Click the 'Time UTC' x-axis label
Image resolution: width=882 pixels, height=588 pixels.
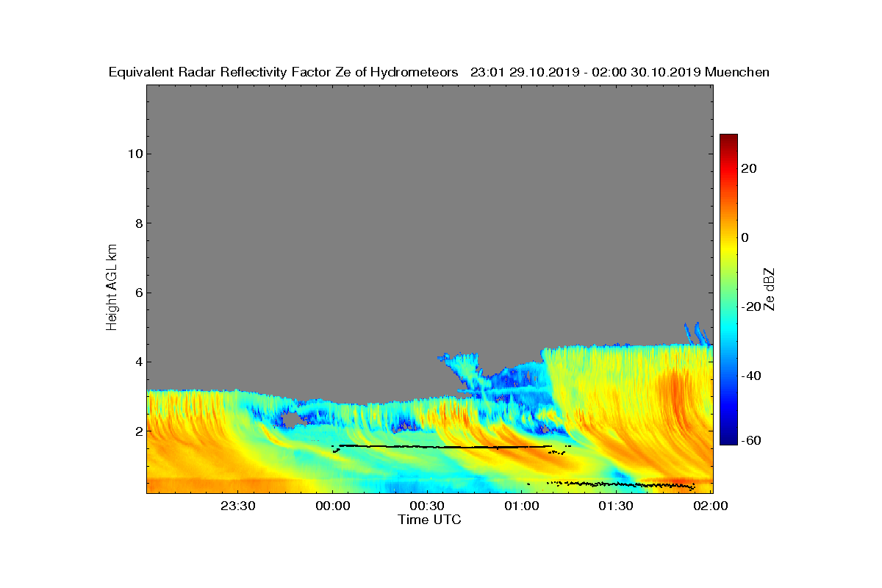coord(430,520)
